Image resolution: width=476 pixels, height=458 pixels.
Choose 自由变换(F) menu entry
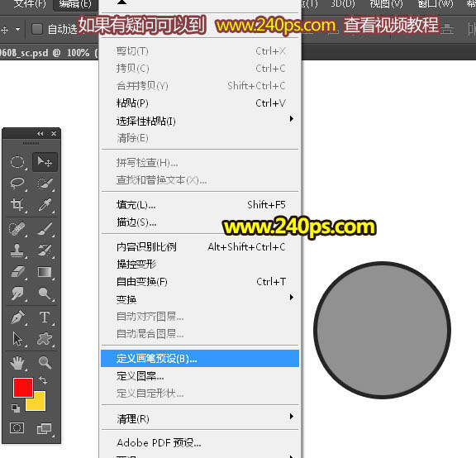200,282
